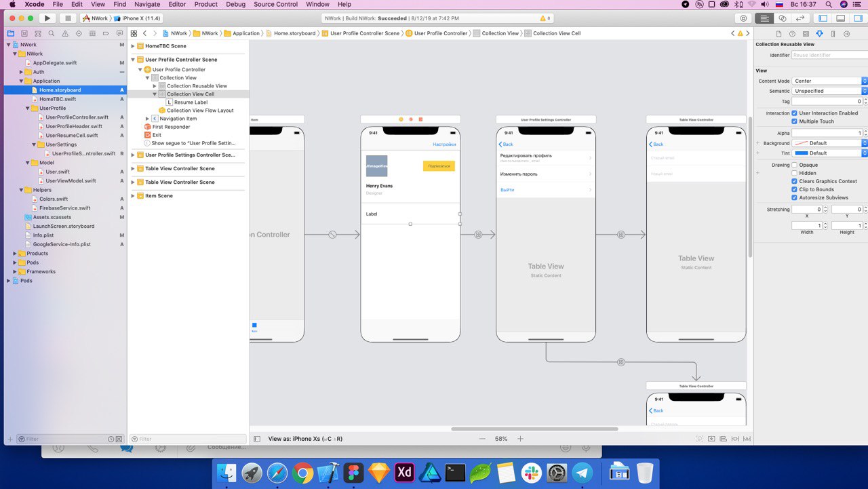Toggle the Navigator panel visibility
The image size is (868, 489).
[x=823, y=18]
